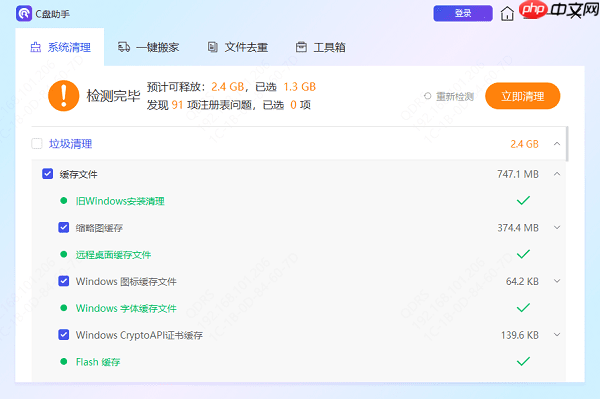
Task: Click the 检测完毕 status heading
Action: tap(113, 96)
